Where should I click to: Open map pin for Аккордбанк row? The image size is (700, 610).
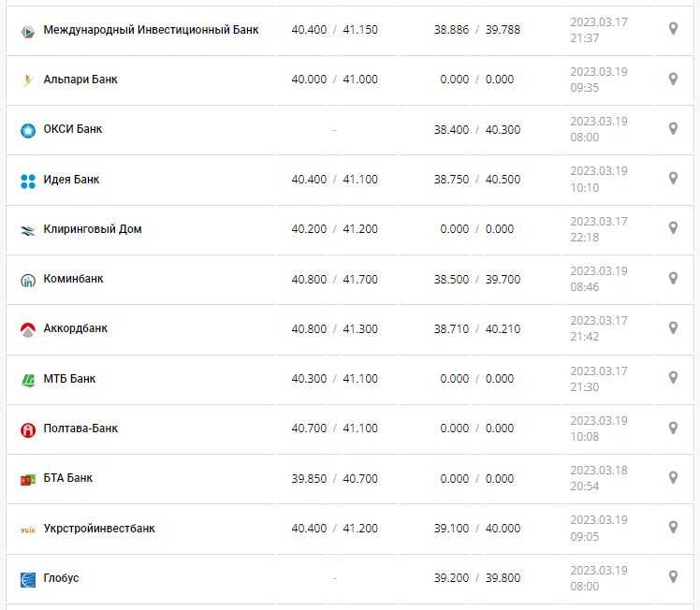673,328
